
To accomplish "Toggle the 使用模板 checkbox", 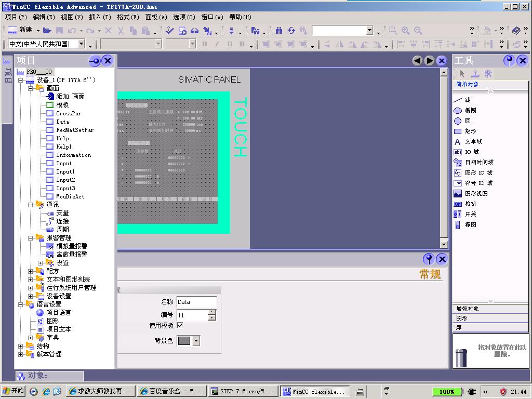I will (x=180, y=325).
